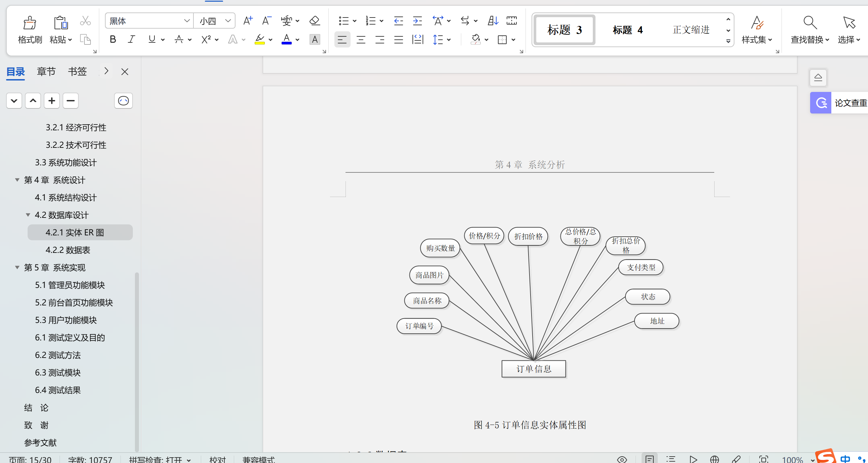Toggle Italic formatting

click(132, 40)
